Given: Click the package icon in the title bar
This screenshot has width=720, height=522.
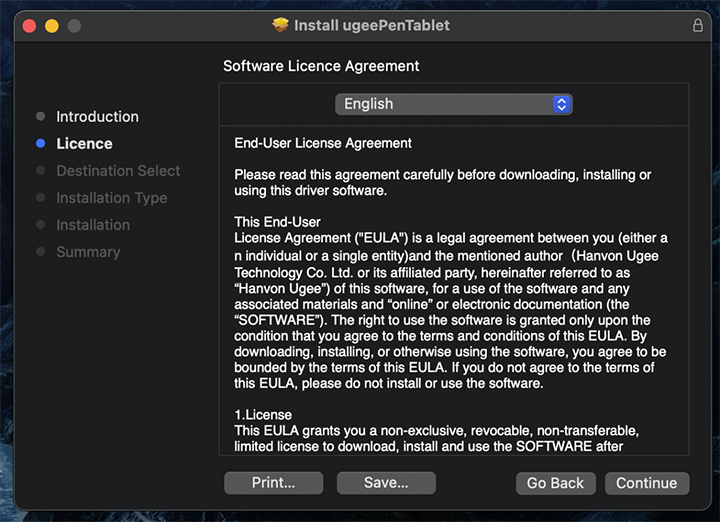Looking at the screenshot, I should pyautogui.click(x=281, y=25).
